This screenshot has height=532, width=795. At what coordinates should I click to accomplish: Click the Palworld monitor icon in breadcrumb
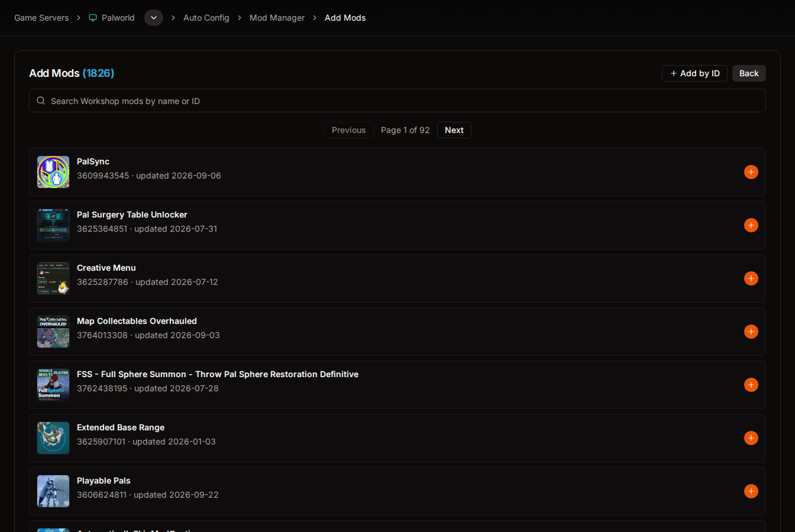tap(93, 18)
